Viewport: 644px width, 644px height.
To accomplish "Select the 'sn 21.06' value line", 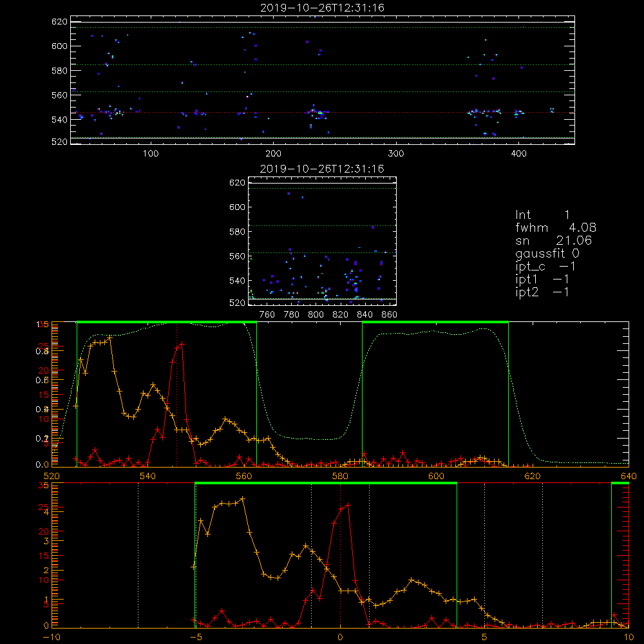I will (x=553, y=240).
